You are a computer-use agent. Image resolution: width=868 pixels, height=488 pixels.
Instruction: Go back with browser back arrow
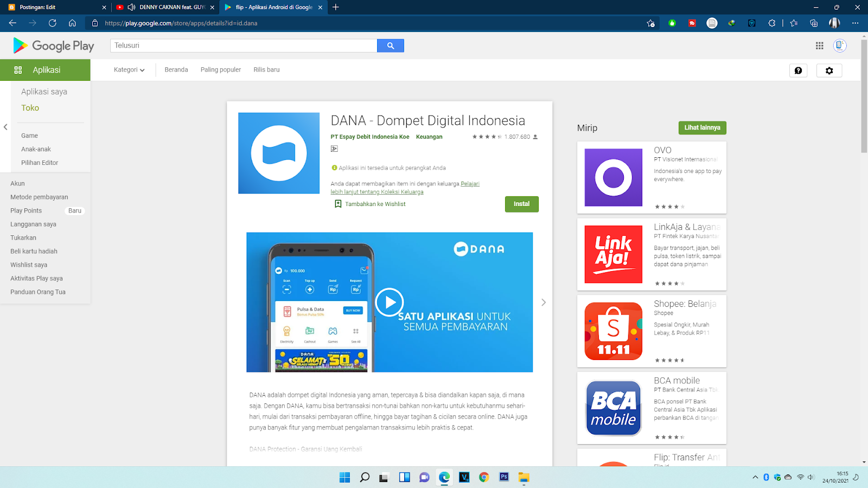pos(12,23)
